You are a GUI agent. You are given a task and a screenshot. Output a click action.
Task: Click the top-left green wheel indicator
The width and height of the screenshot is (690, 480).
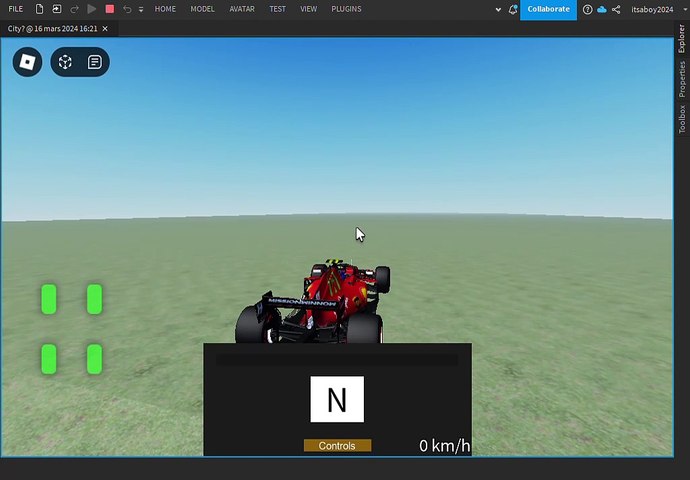[49, 299]
